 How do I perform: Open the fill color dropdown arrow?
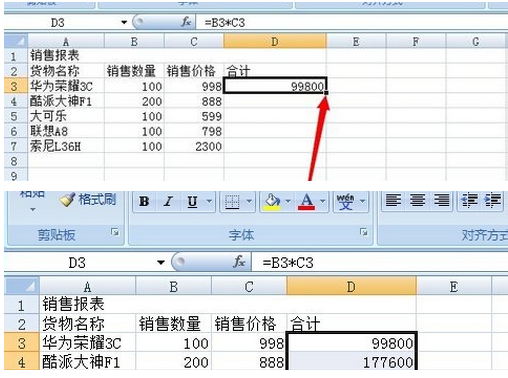[288, 201]
